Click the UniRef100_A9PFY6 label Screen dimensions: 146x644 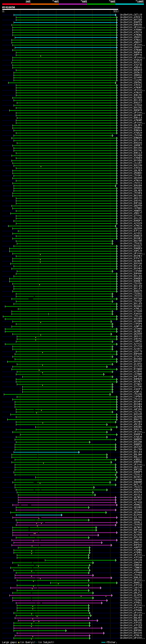point(131,55)
